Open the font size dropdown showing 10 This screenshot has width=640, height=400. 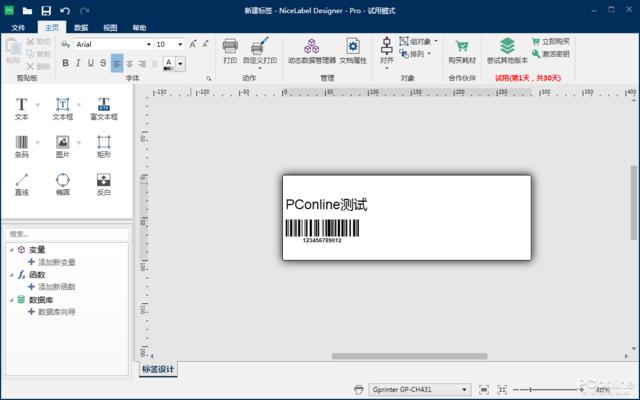[180, 44]
